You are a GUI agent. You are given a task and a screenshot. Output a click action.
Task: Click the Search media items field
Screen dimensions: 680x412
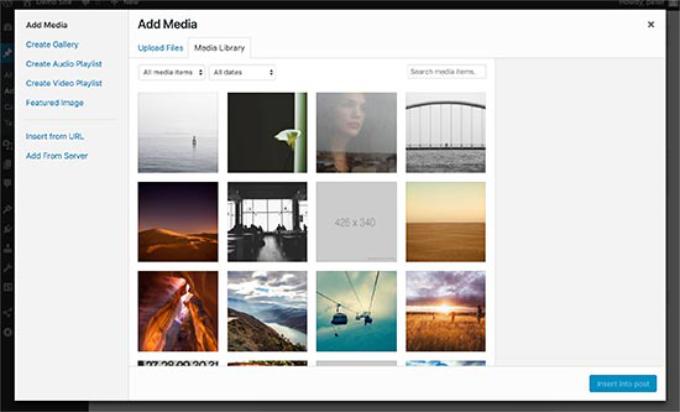[x=446, y=71]
